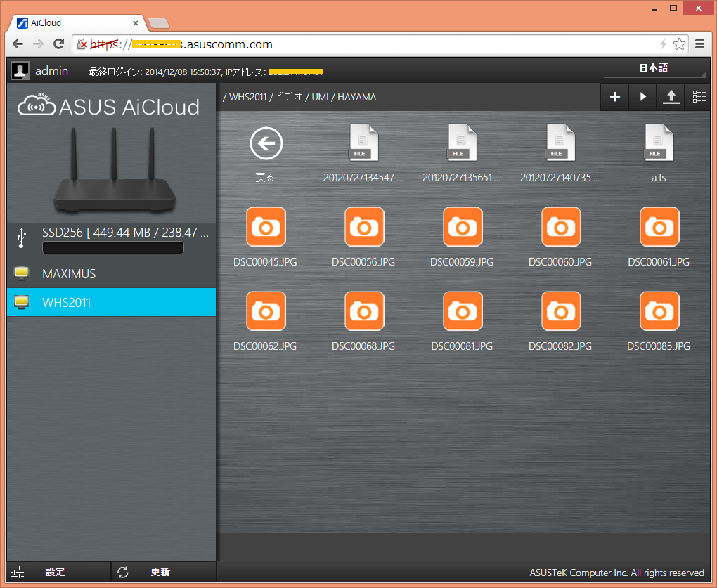Click the upload file toolbar icon
This screenshot has width=717, height=588.
[x=671, y=97]
